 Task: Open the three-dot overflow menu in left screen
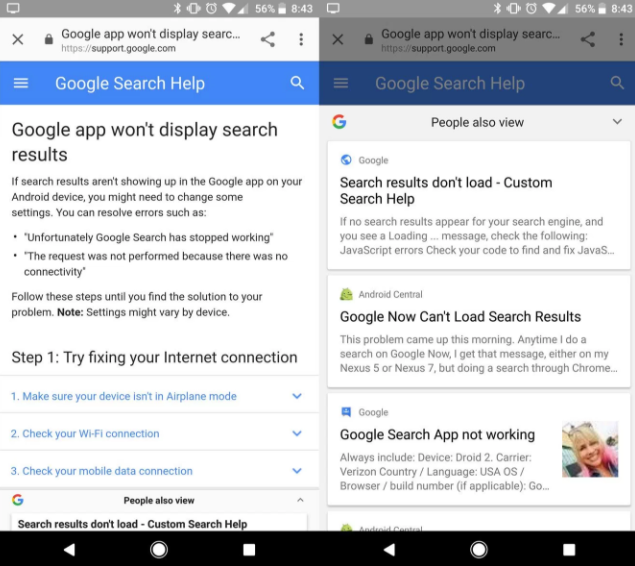(301, 39)
